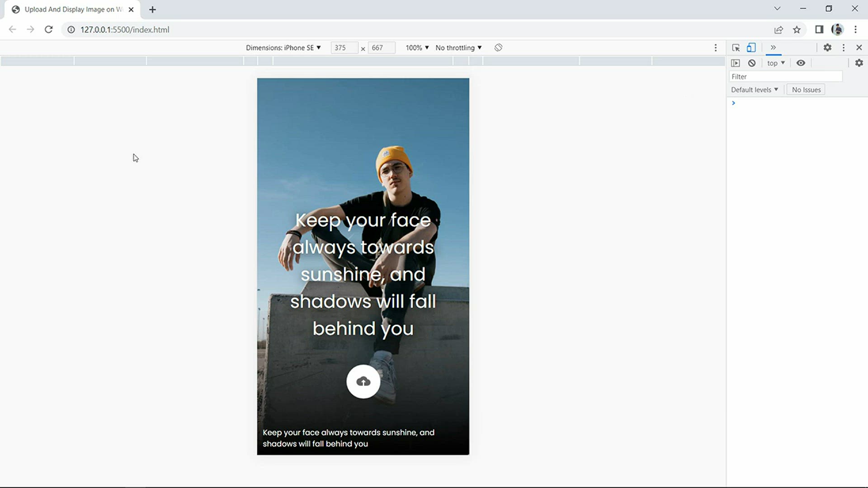This screenshot has height=488, width=868.
Task: Reload the page
Action: tap(49, 29)
